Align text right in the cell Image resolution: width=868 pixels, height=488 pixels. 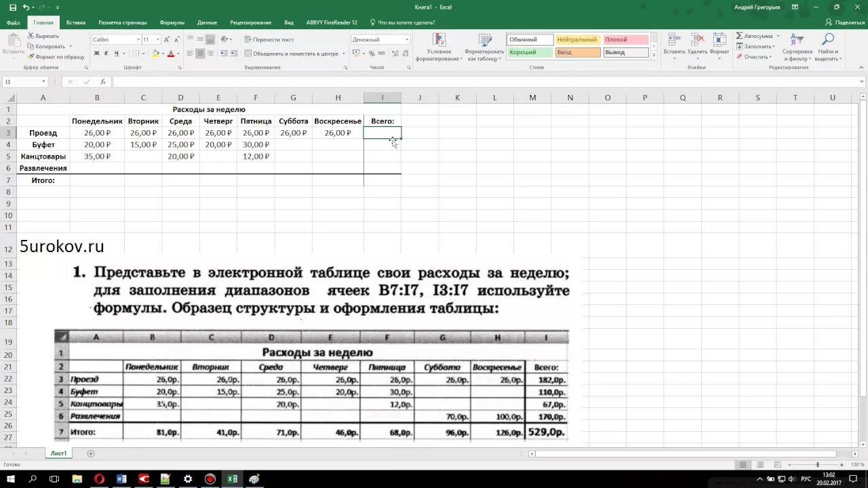(x=211, y=54)
